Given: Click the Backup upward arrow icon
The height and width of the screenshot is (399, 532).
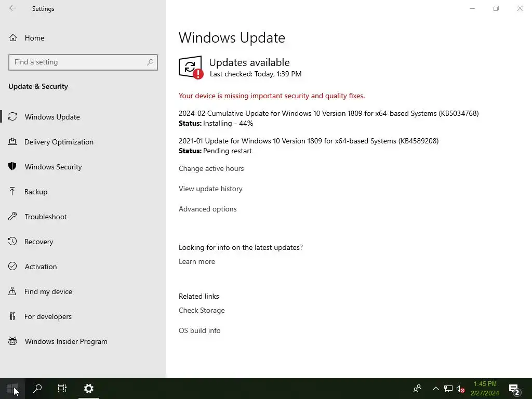Looking at the screenshot, I should tap(12, 191).
